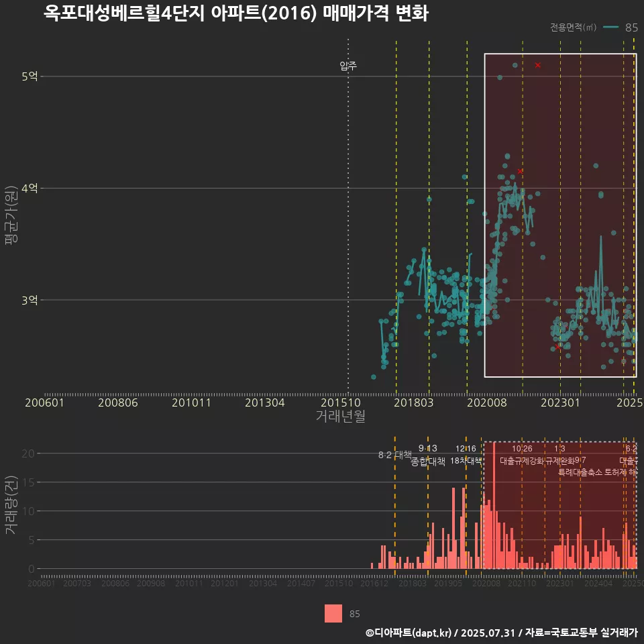
Task: Click the 10 label on volume axis
Action: 28,511
